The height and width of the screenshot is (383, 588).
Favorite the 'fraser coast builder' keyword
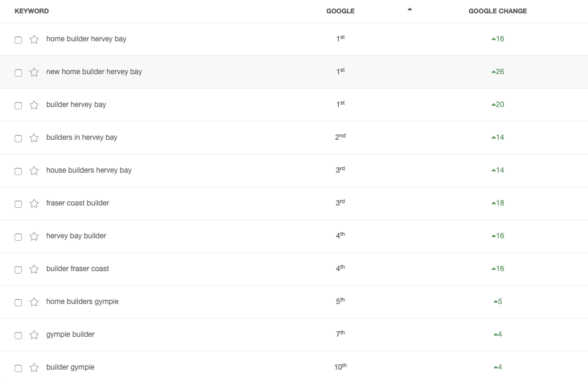click(x=34, y=204)
